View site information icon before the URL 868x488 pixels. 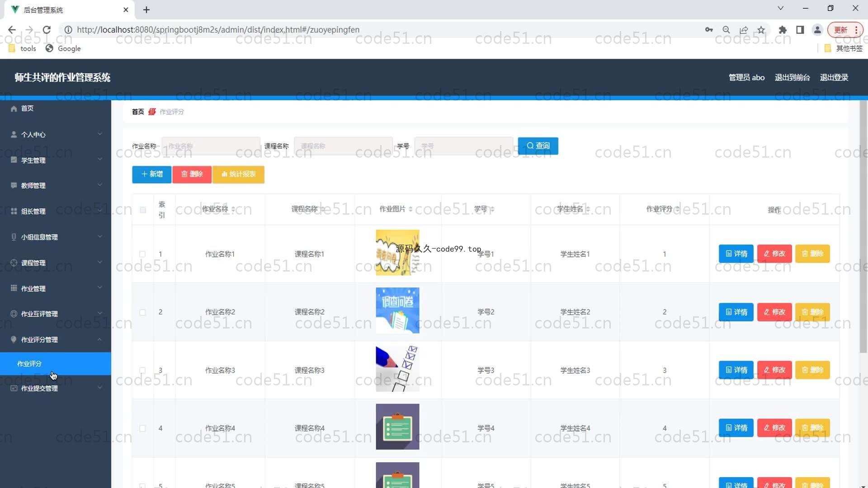(x=68, y=30)
